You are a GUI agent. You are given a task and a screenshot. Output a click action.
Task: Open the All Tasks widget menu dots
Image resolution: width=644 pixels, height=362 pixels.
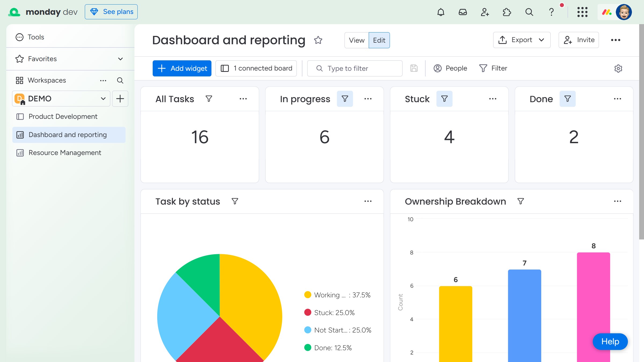243,99
